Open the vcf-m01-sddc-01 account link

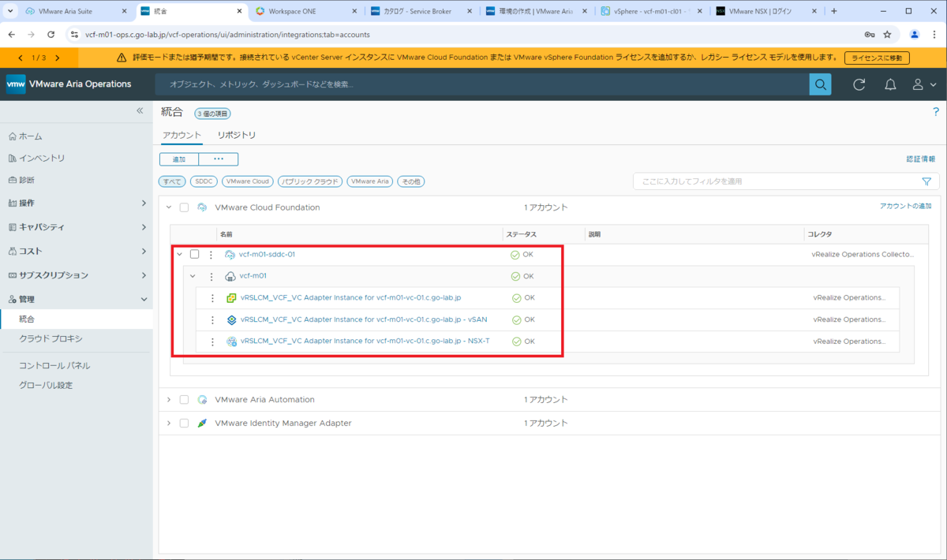pos(267,254)
